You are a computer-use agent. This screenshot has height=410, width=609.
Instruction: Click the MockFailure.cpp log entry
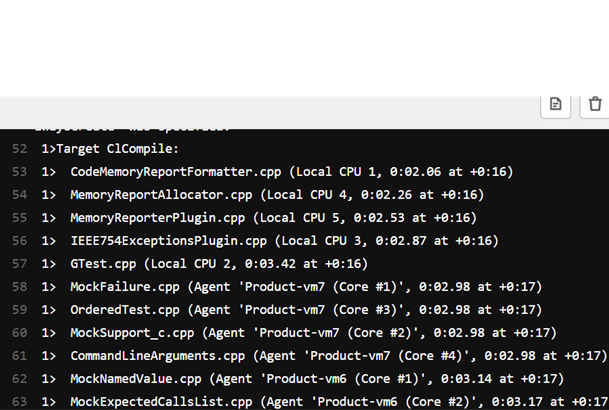[x=305, y=287]
